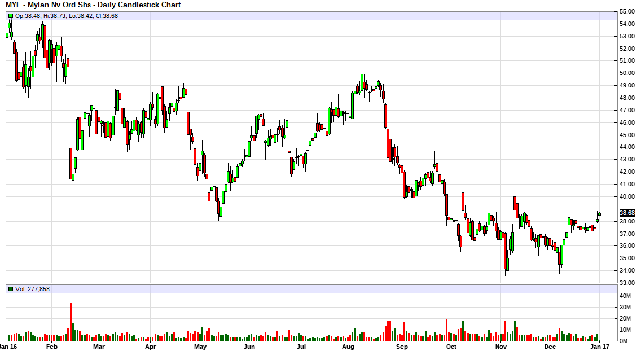Click the Oct date axis label

pos(451,347)
